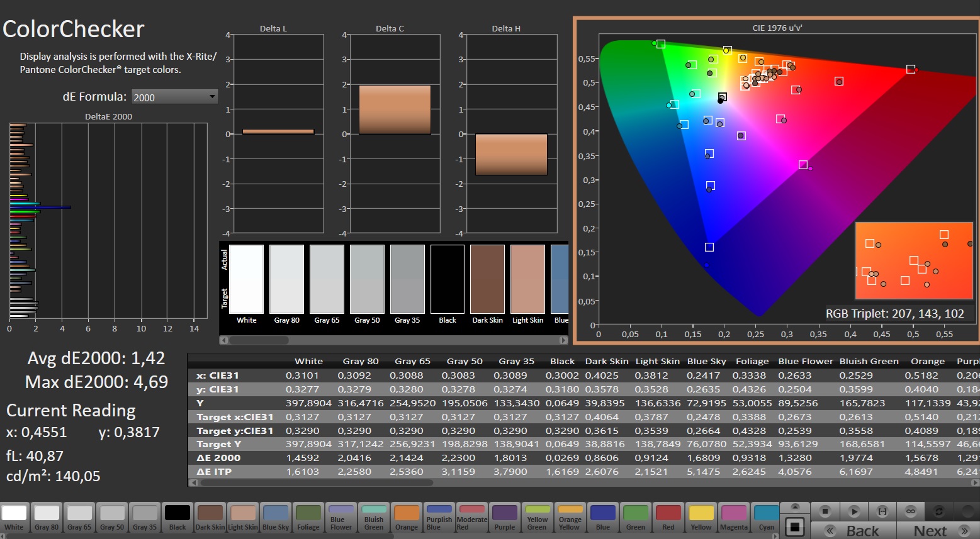The image size is (980, 539).
Task: Click the Bluish Green column header
Action: [x=869, y=361]
